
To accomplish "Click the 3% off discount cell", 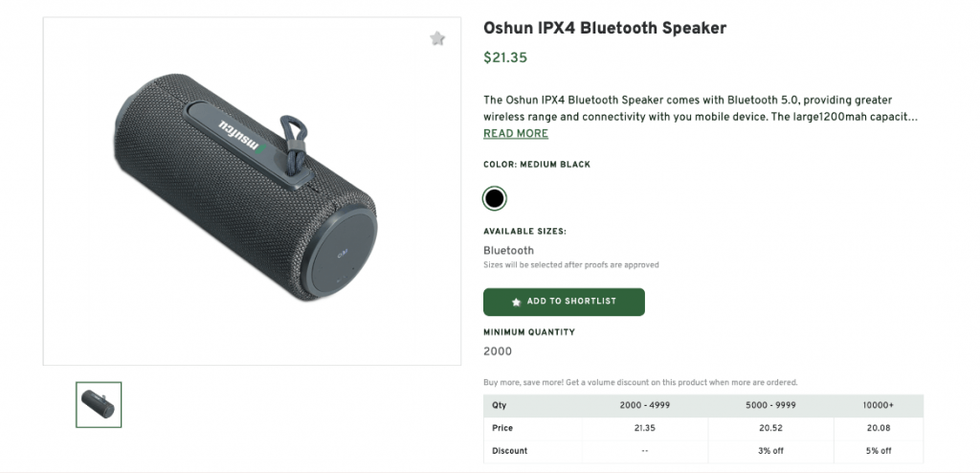I will (x=770, y=451).
